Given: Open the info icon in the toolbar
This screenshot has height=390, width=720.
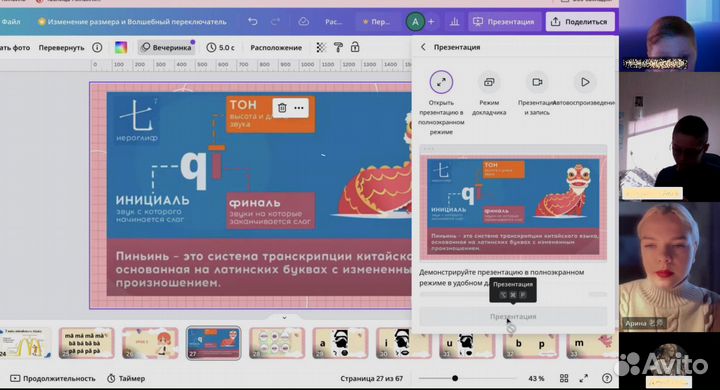Looking at the screenshot, I should (97, 47).
